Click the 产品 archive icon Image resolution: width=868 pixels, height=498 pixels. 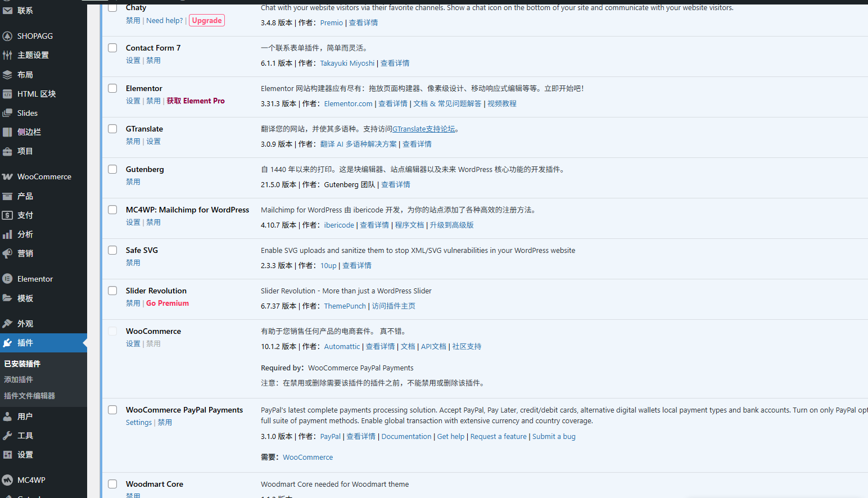point(7,196)
